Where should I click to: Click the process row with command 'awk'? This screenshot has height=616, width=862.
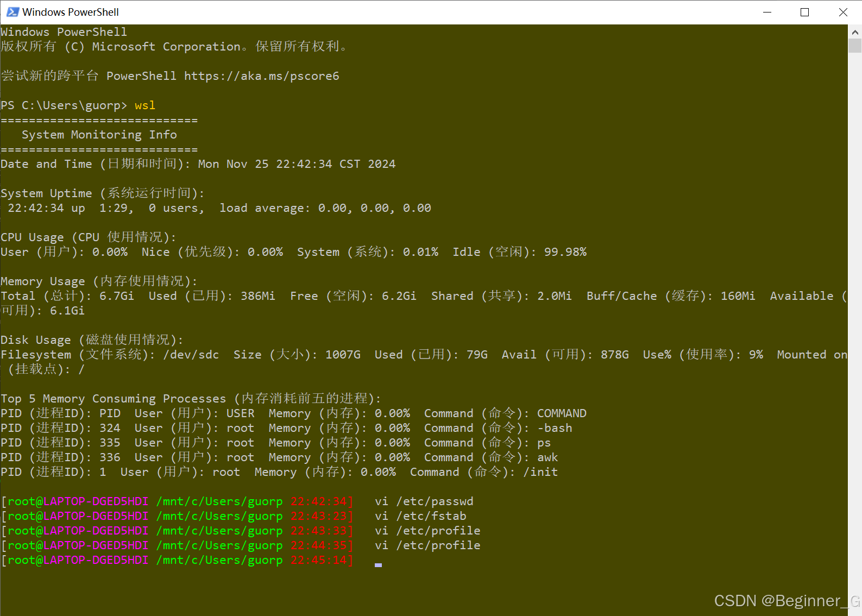coord(279,457)
